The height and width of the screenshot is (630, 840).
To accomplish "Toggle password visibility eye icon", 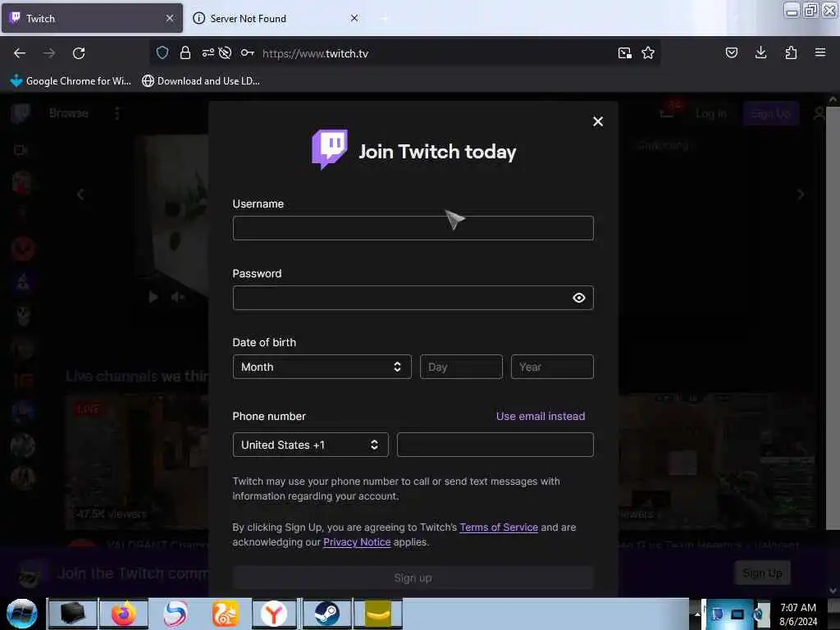I will tap(578, 298).
